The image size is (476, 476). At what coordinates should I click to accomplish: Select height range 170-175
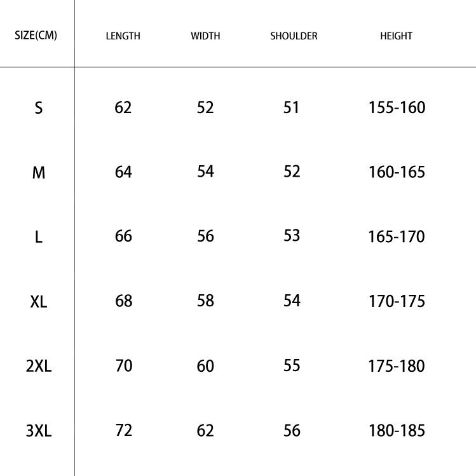[x=397, y=301]
